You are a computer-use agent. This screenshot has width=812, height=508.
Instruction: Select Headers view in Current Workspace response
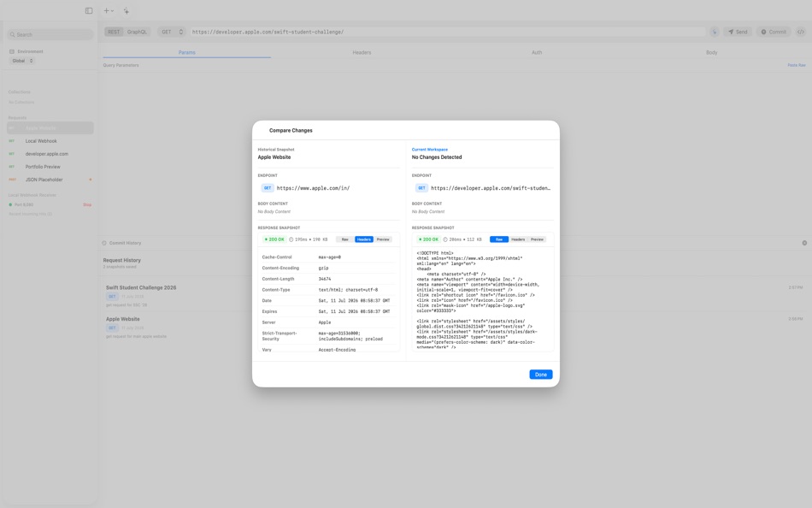(x=518, y=239)
